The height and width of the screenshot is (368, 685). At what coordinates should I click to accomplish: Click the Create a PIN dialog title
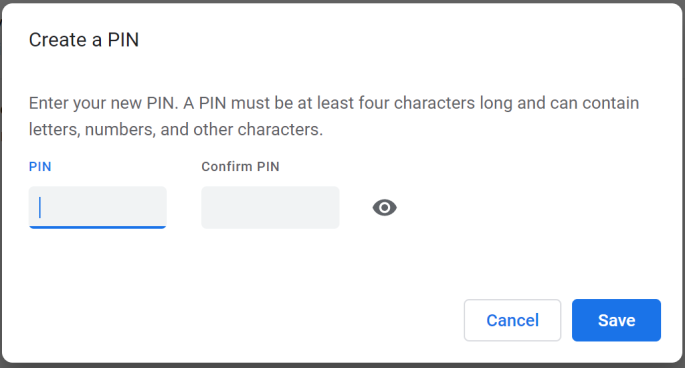pyautogui.click(x=84, y=40)
